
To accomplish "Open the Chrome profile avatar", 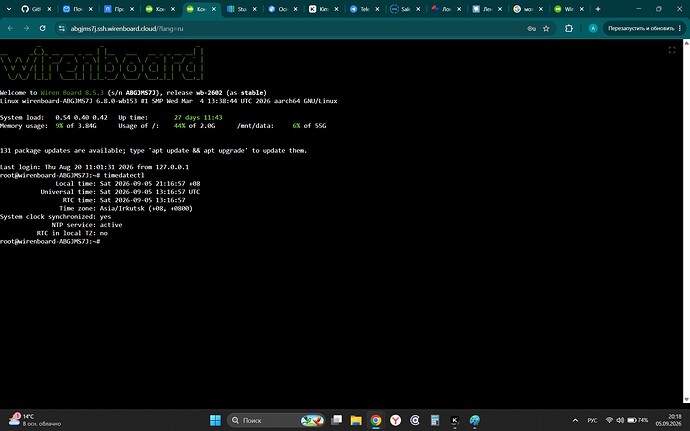I will point(593,29).
